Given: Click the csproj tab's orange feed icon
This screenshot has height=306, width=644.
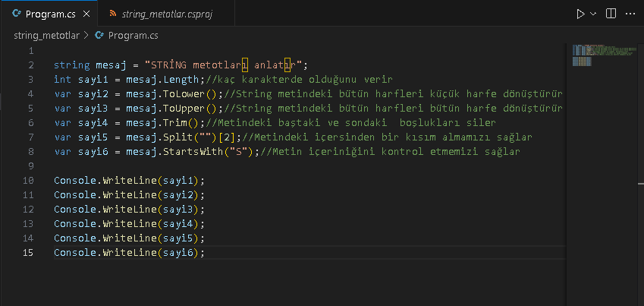Looking at the screenshot, I should pos(115,14).
